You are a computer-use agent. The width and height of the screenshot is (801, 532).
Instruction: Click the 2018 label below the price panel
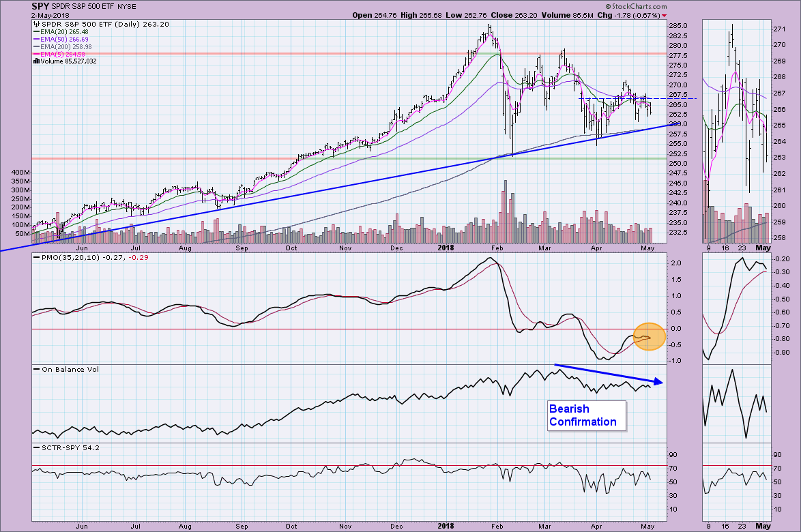click(x=446, y=248)
